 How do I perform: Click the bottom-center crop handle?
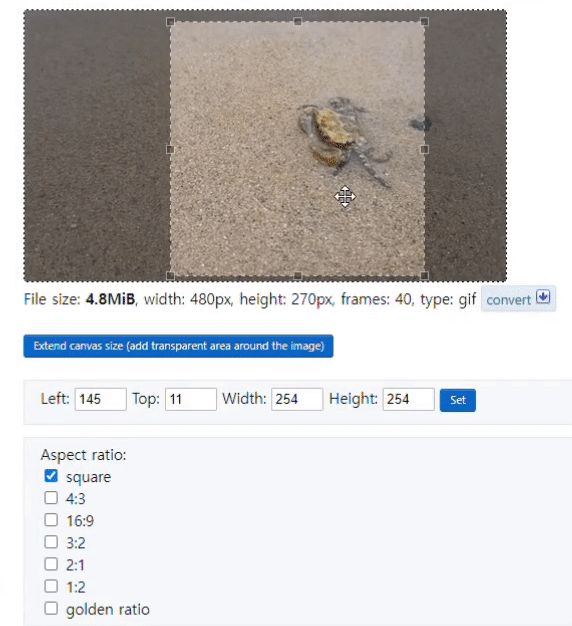point(297,275)
